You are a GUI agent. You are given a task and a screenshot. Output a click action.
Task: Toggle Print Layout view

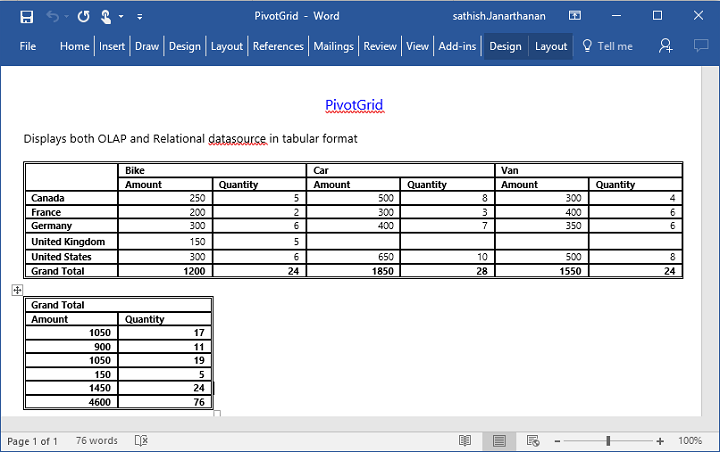tap(499, 441)
